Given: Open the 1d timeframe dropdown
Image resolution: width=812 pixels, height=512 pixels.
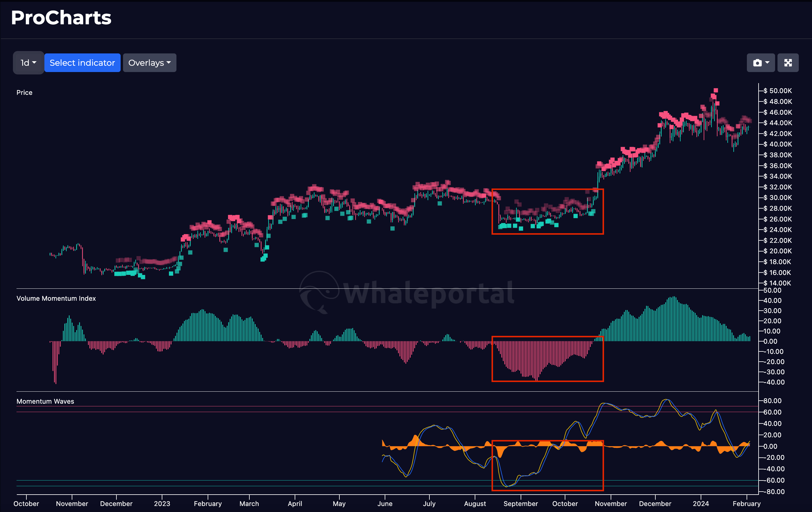Looking at the screenshot, I should [x=28, y=63].
